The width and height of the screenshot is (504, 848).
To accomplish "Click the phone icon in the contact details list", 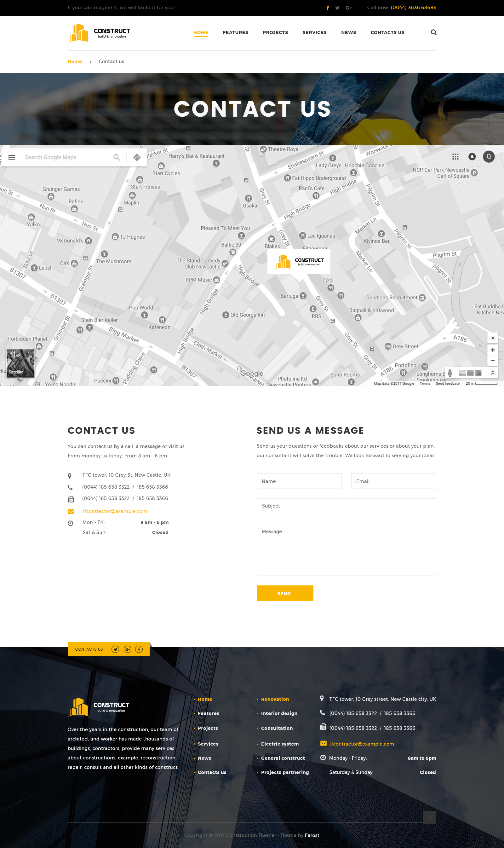I will coord(71,487).
